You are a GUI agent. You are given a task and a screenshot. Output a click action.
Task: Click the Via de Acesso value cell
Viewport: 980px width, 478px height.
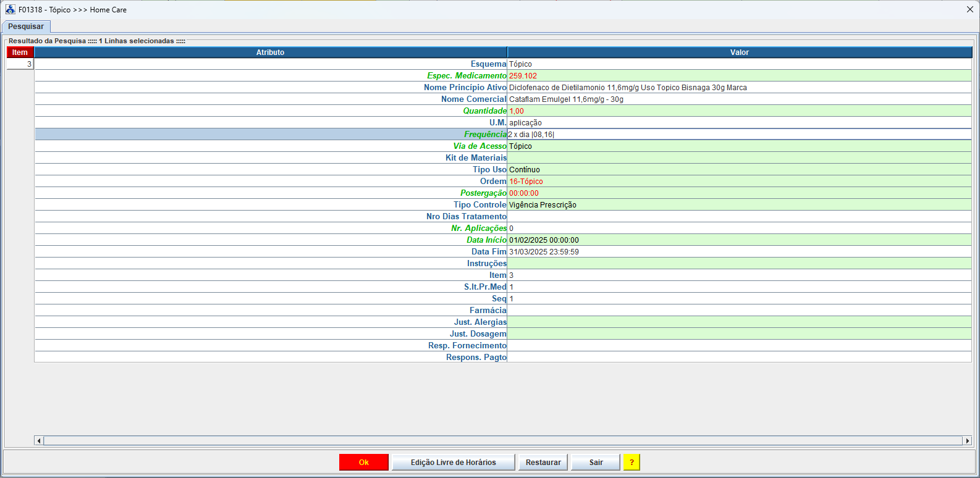click(738, 146)
